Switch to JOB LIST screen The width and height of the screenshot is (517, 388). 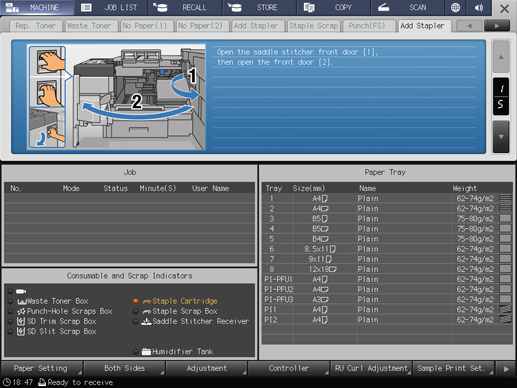pos(111,7)
